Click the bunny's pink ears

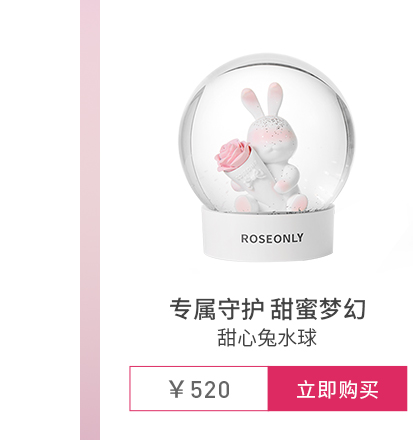263,99
